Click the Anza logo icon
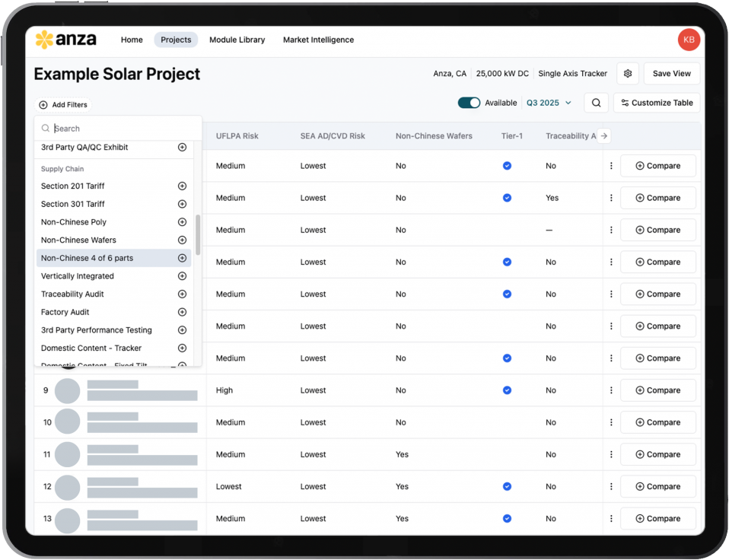This screenshot has height=560, width=729. click(x=44, y=40)
